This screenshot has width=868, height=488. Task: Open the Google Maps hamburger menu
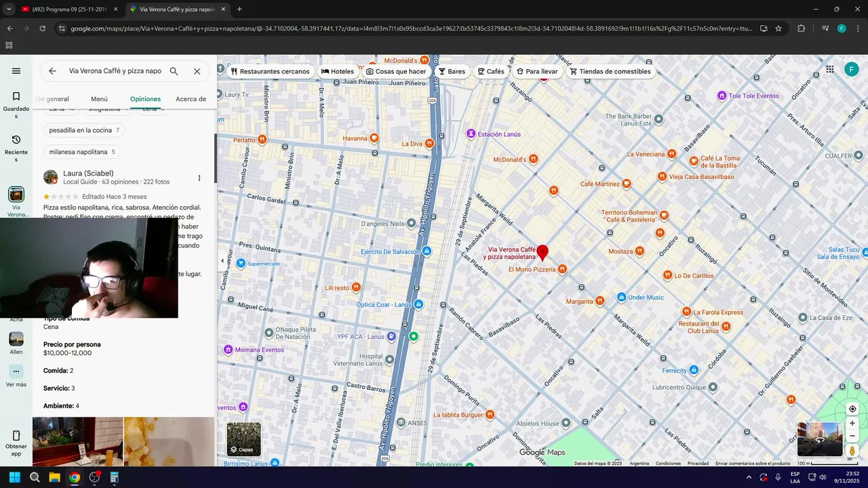coord(16,71)
